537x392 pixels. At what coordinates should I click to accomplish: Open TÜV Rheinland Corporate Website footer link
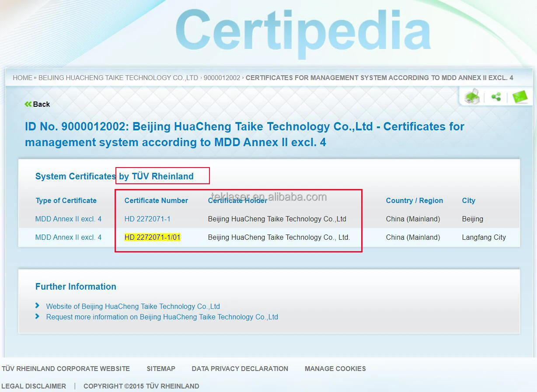[x=66, y=369]
